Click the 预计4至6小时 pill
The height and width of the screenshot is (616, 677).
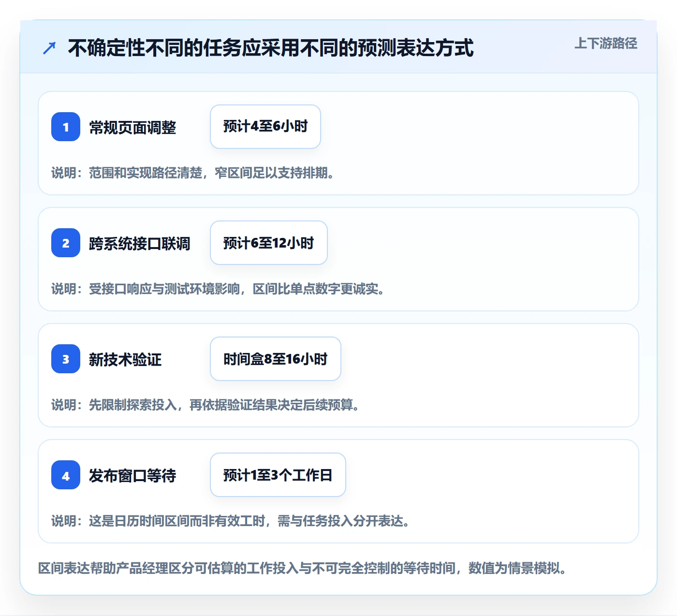coord(265,127)
